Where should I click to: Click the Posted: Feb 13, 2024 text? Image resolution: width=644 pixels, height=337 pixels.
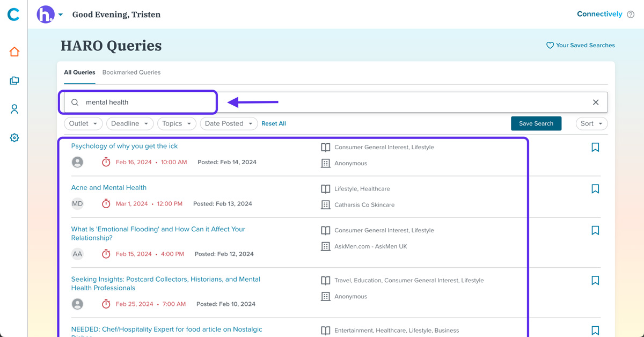click(223, 203)
